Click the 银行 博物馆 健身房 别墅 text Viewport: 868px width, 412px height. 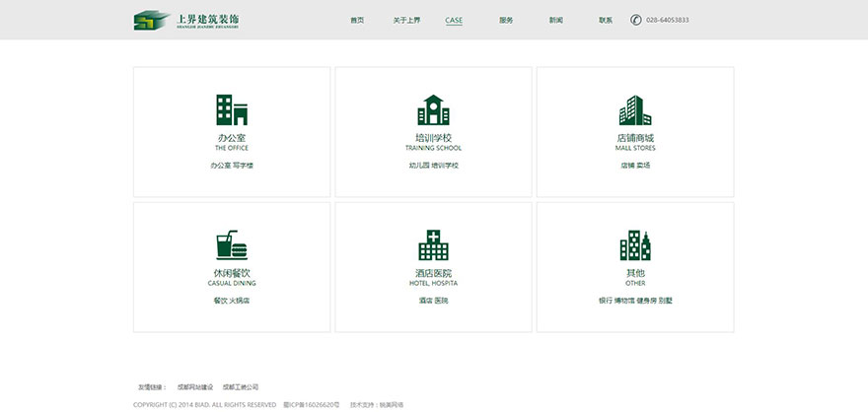(x=635, y=300)
